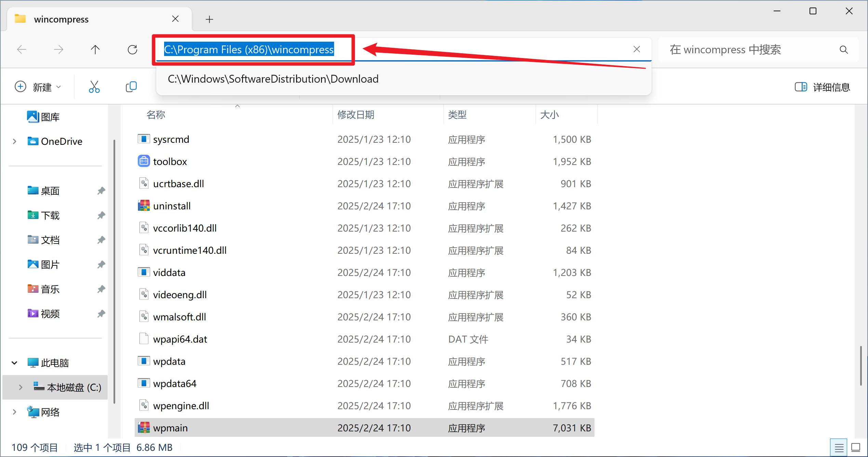Click the Copy icon in toolbar
Image resolution: width=868 pixels, height=457 pixels.
coord(131,87)
